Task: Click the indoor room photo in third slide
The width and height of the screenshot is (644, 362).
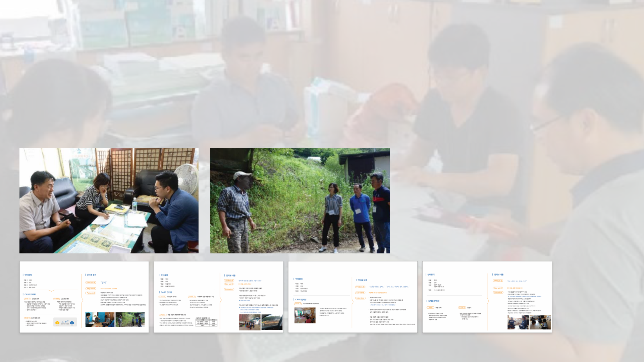Action: pos(305,315)
